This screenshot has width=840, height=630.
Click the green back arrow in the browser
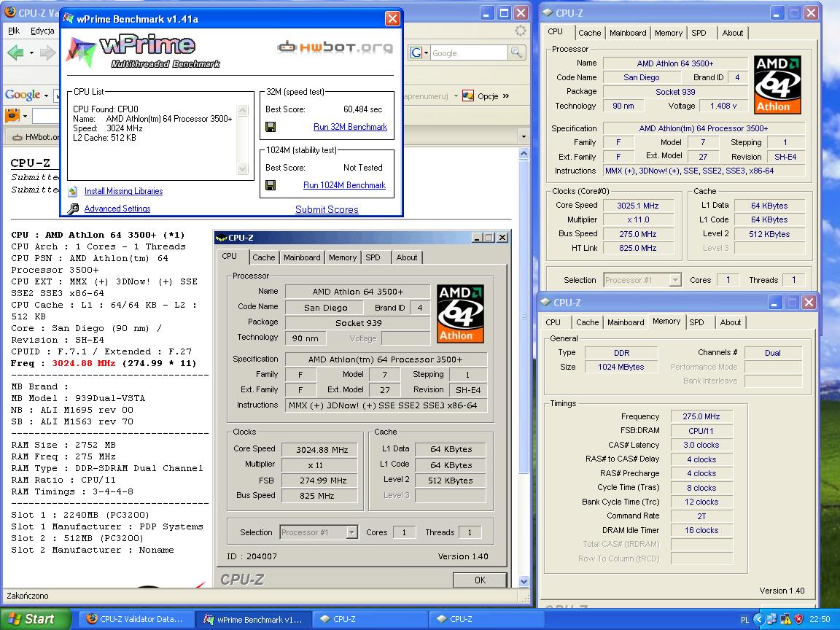coord(15,52)
